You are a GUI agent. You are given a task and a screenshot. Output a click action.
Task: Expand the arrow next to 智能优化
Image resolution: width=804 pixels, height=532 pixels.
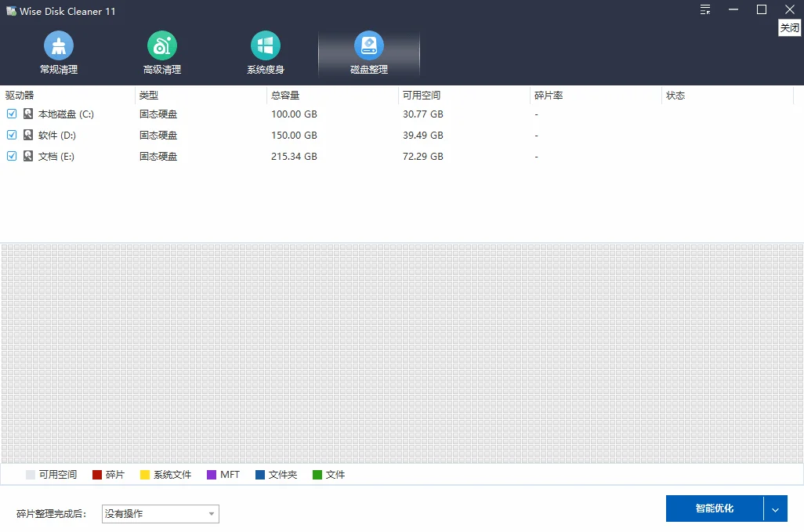775,508
